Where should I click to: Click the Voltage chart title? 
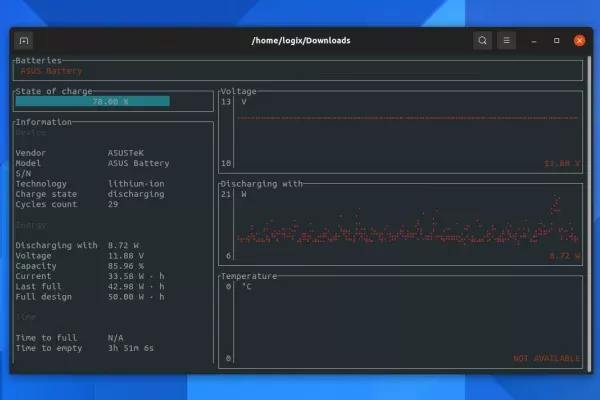click(238, 91)
